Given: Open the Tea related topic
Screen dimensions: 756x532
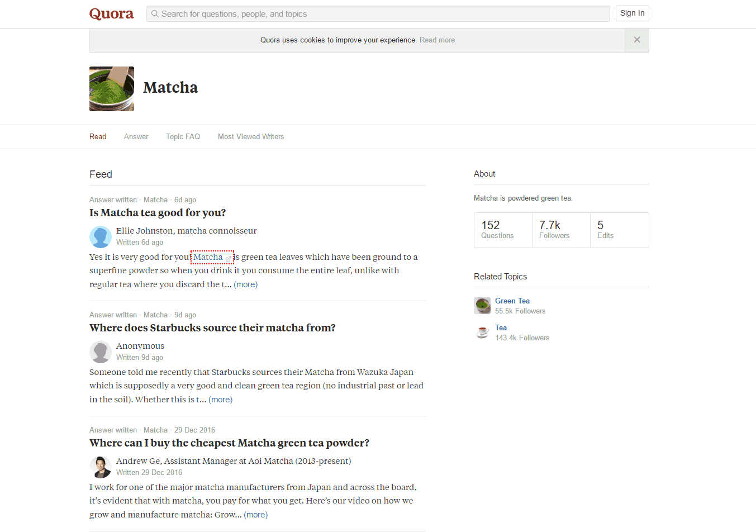Looking at the screenshot, I should click(x=501, y=328).
